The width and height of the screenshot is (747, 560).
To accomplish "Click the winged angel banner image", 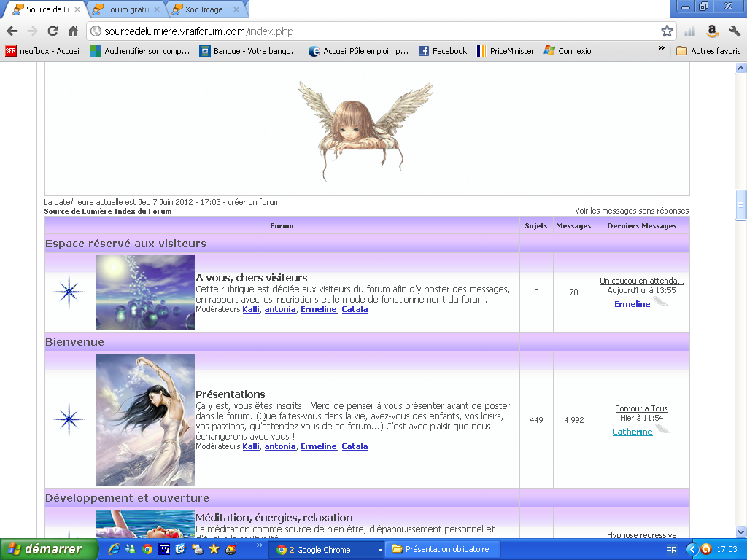I will 365,130.
